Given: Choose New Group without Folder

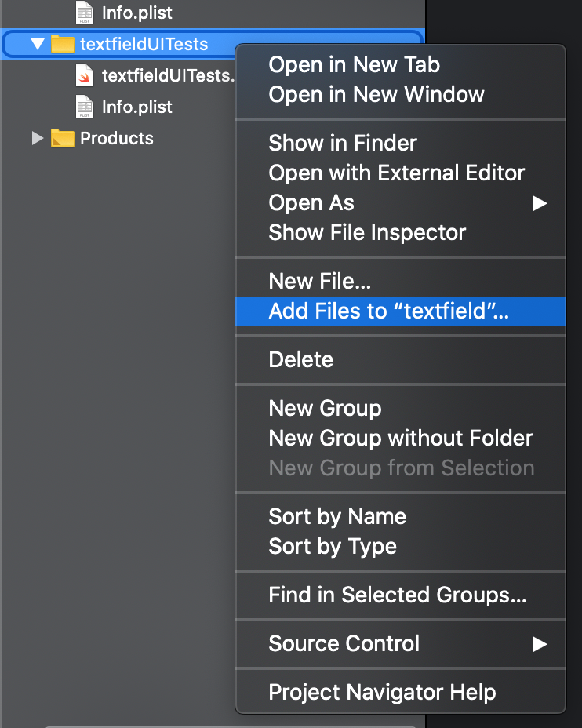Looking at the screenshot, I should 401,438.
